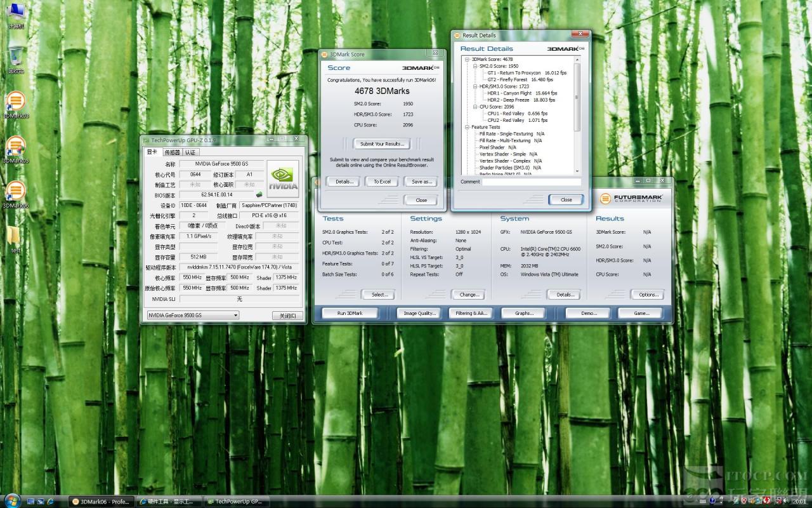Collapse the SM2.0 Score tree node
Screen dimensions: 812x508
[x=475, y=66]
